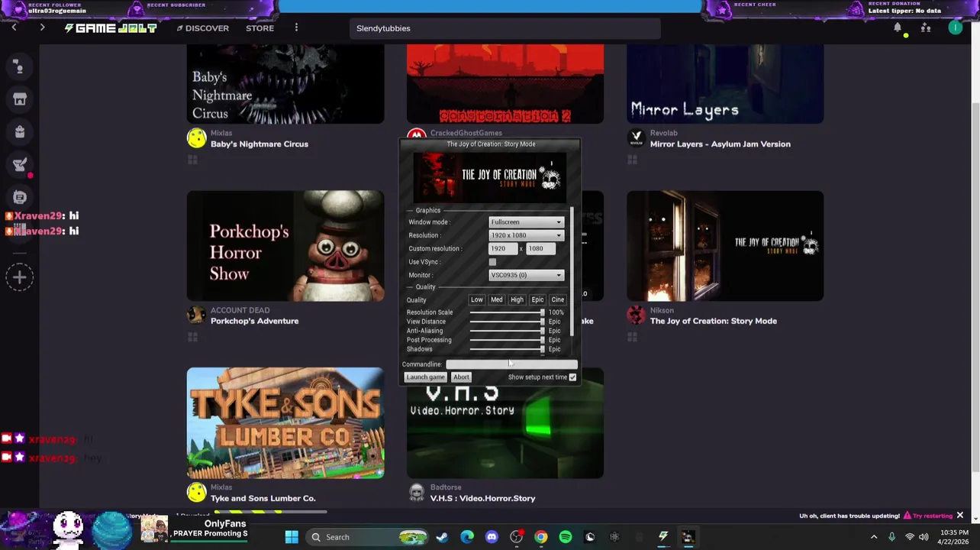
Task: Set Quality preset to Low
Action: [x=476, y=300]
